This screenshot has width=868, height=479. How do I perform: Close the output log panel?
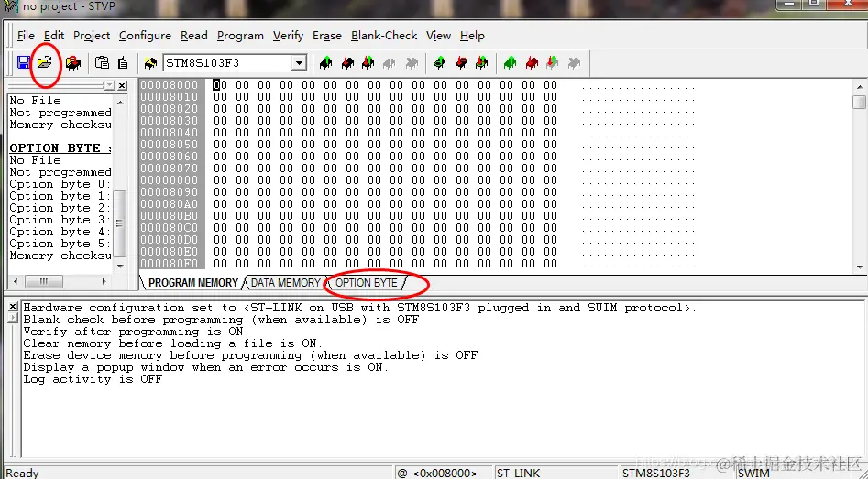click(13, 307)
